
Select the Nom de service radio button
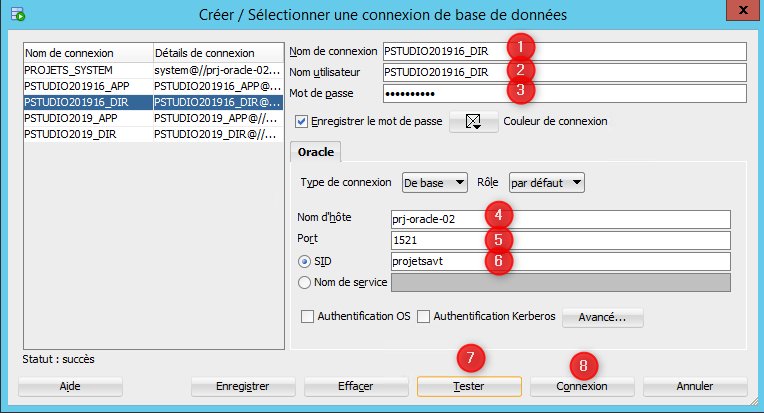point(305,282)
